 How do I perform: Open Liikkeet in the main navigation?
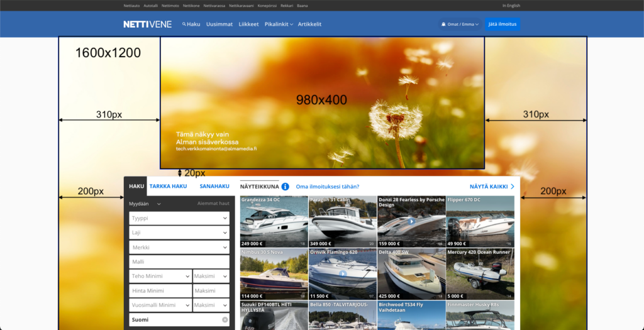pyautogui.click(x=248, y=25)
